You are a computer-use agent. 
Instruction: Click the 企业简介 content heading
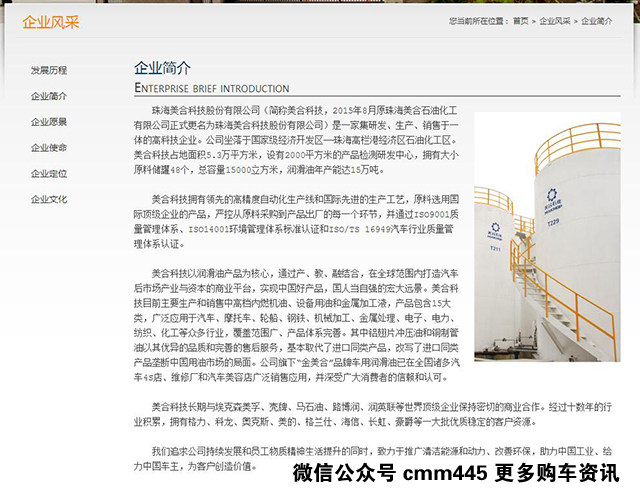pyautogui.click(x=162, y=69)
